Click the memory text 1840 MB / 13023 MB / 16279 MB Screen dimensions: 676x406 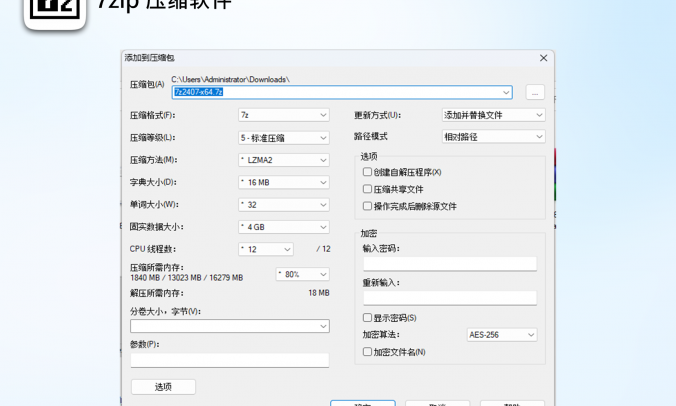[187, 278]
